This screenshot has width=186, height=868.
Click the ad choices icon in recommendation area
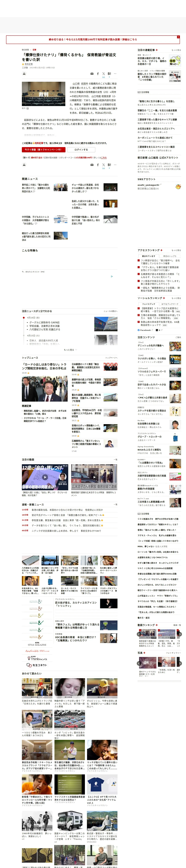112,276
